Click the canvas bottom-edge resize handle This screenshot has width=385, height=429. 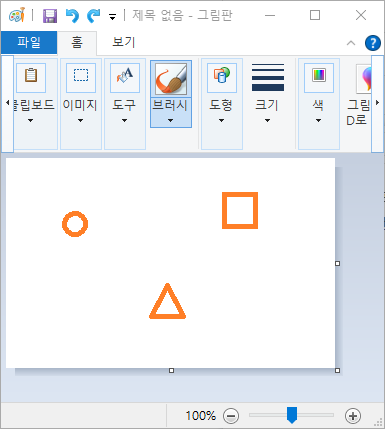[x=171, y=370]
